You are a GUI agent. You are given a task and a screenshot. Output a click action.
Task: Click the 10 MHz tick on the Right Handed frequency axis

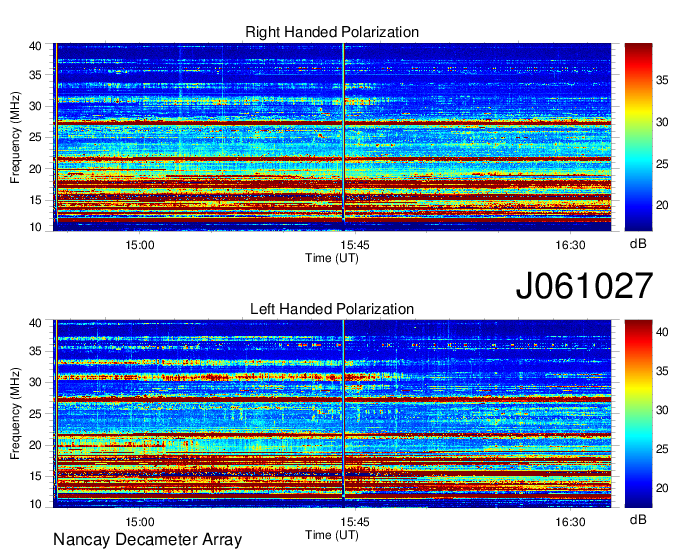coord(35,227)
